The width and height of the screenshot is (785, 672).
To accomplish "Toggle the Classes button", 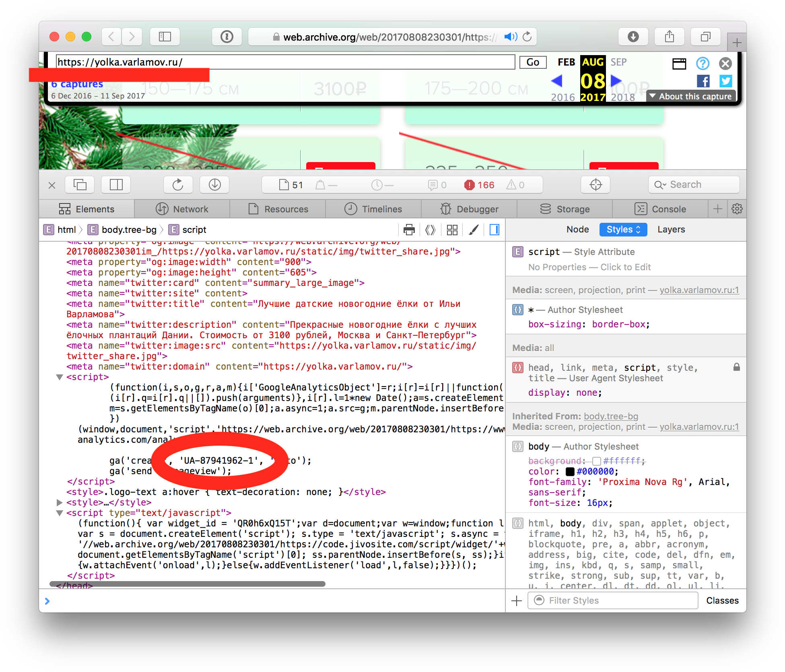I will coord(722,600).
